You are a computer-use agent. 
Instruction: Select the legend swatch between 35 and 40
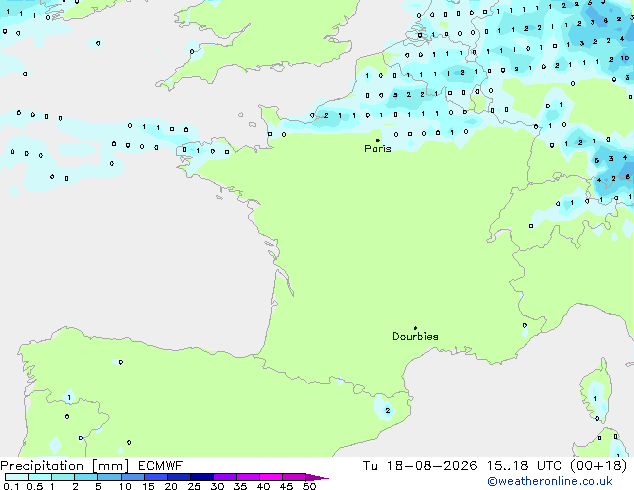pyautogui.click(x=247, y=477)
